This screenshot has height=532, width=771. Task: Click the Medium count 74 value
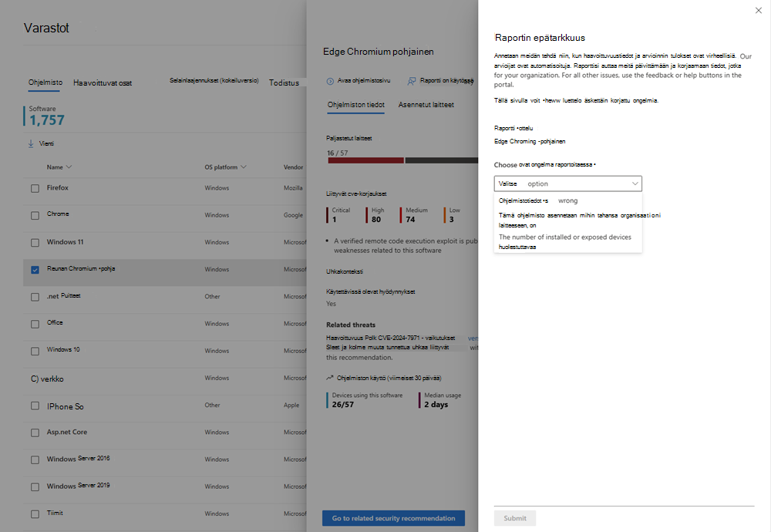(411, 220)
